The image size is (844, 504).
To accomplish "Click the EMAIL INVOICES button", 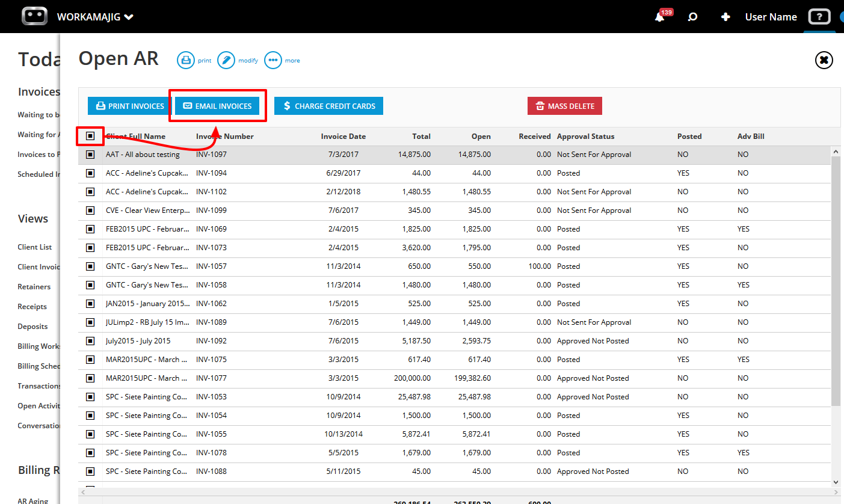I will pos(218,106).
